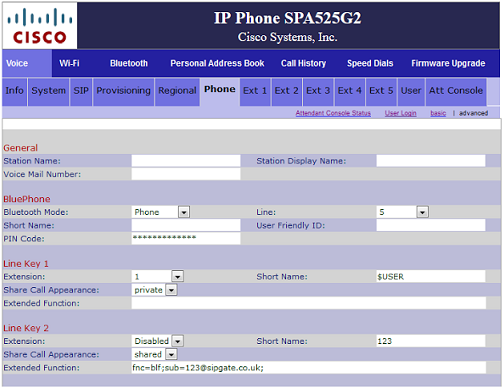Open Firmware Upgrade tab
Screen dimensions: 504x388
click(x=448, y=63)
